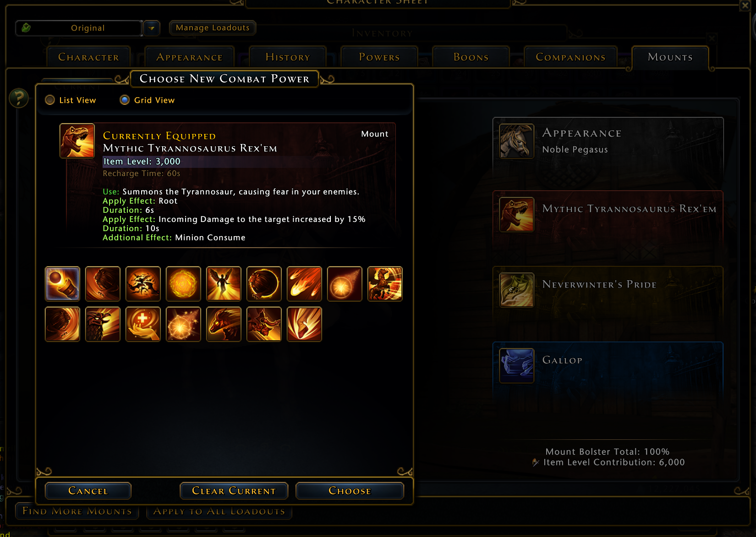Select the red demon horse head icon
This screenshot has height=537, width=756.
224,324
